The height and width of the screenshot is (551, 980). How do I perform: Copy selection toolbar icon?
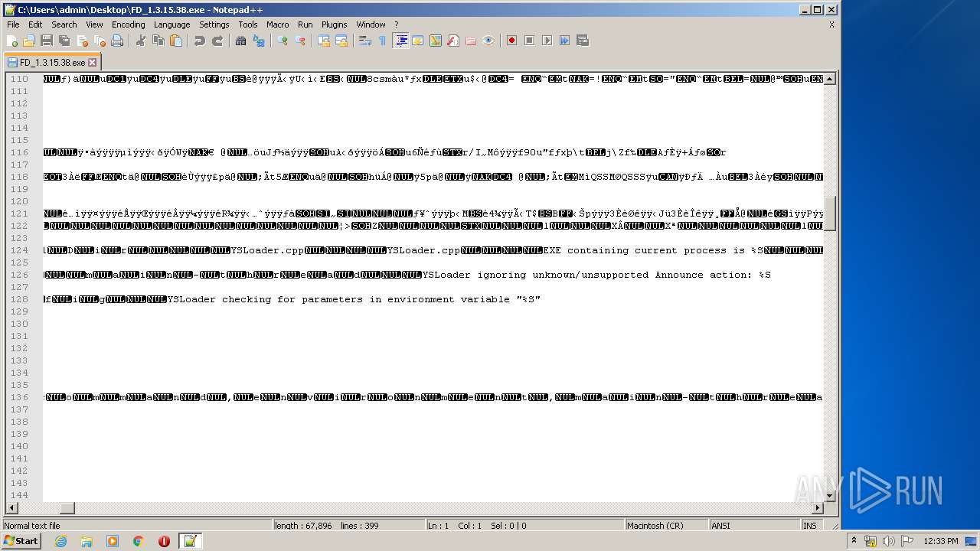tap(158, 41)
